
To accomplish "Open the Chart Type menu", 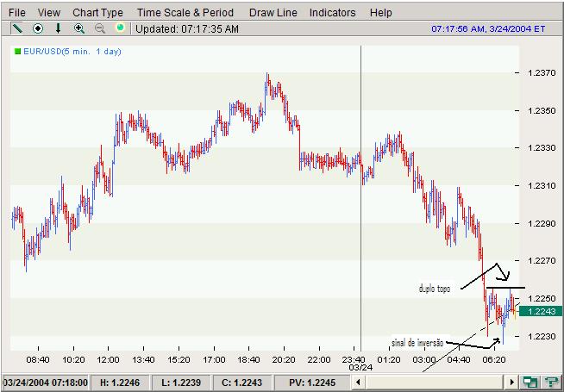I will (x=97, y=13).
